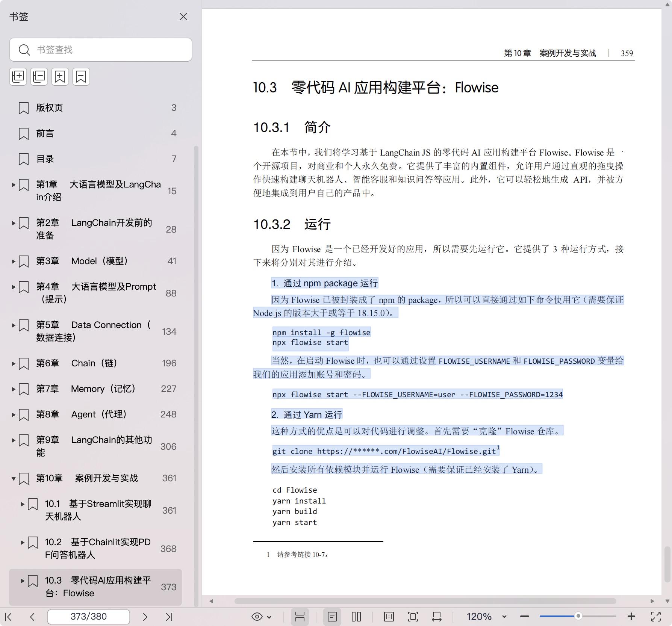
Task: Click the 10.3.1 简介 heading
Action: tap(292, 127)
